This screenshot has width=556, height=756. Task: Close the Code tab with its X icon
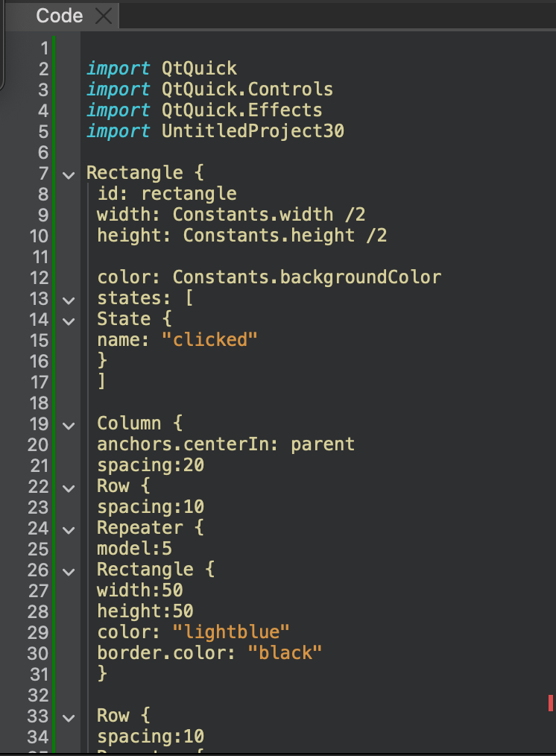pyautogui.click(x=104, y=16)
